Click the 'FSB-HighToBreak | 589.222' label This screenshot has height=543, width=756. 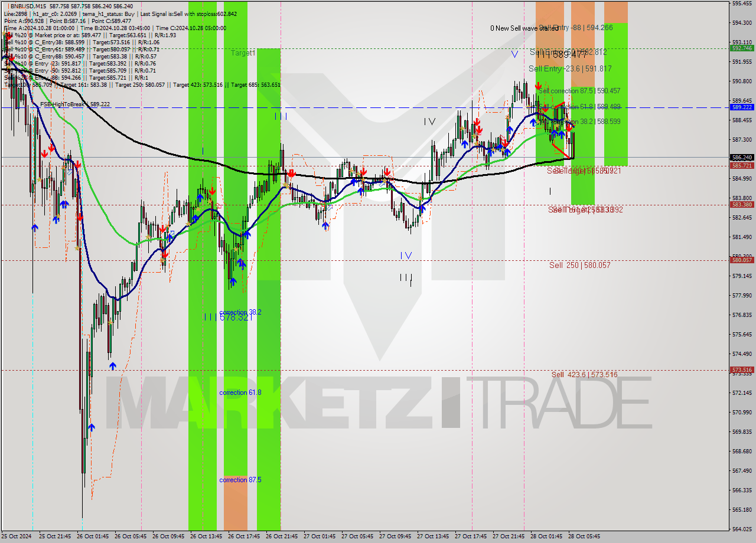[x=75, y=104]
